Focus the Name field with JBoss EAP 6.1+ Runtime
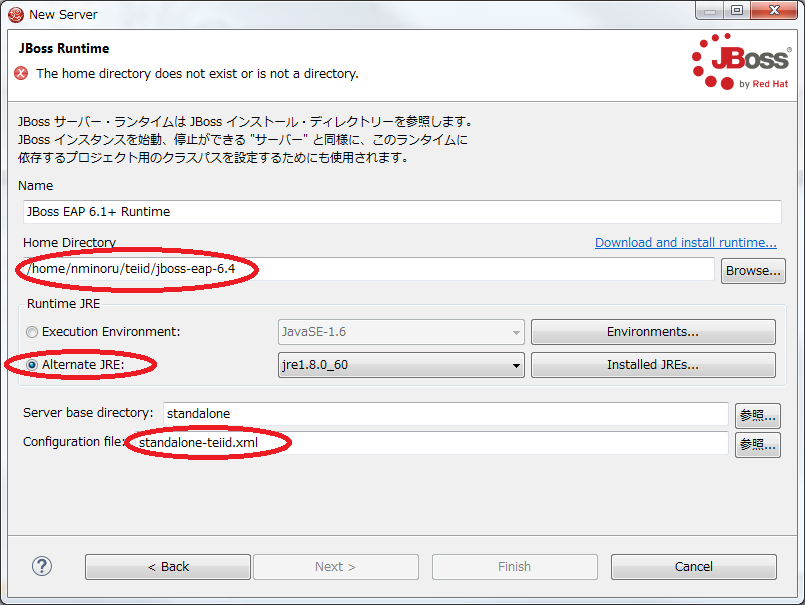 click(402, 212)
